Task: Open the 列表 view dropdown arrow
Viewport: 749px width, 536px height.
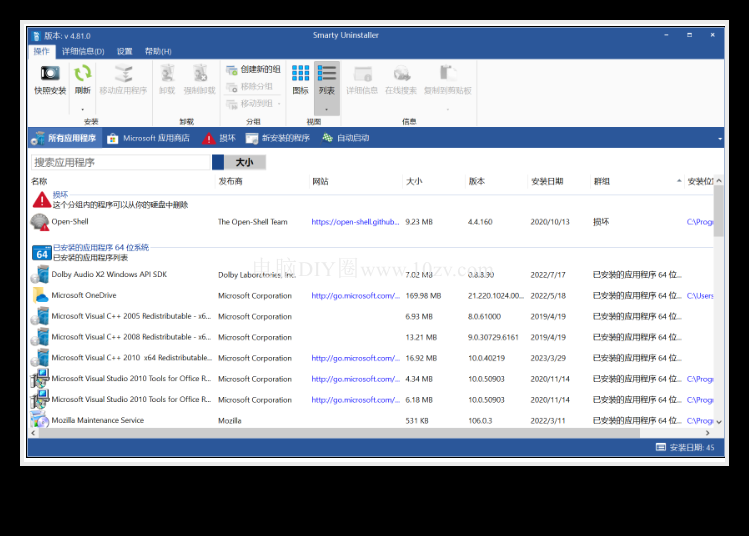Action: pos(327,109)
